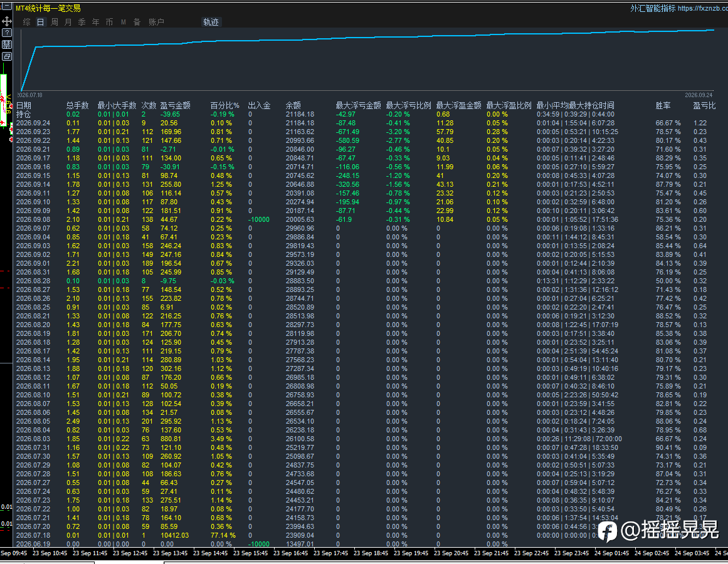Screen dimensions: 728x564
Task: Click holding time 0:00:26 | 11:29:08 | 72:00:00
Action: coord(579,439)
